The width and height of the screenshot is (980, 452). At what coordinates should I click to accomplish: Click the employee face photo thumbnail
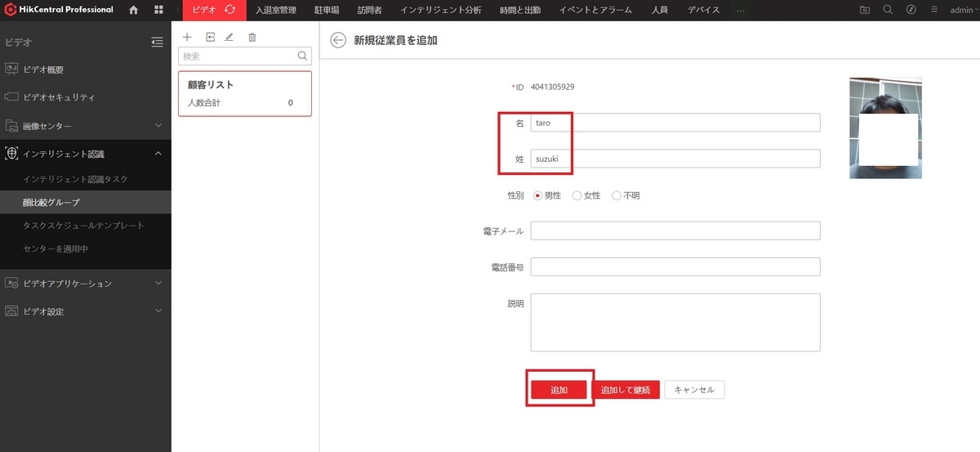885,128
